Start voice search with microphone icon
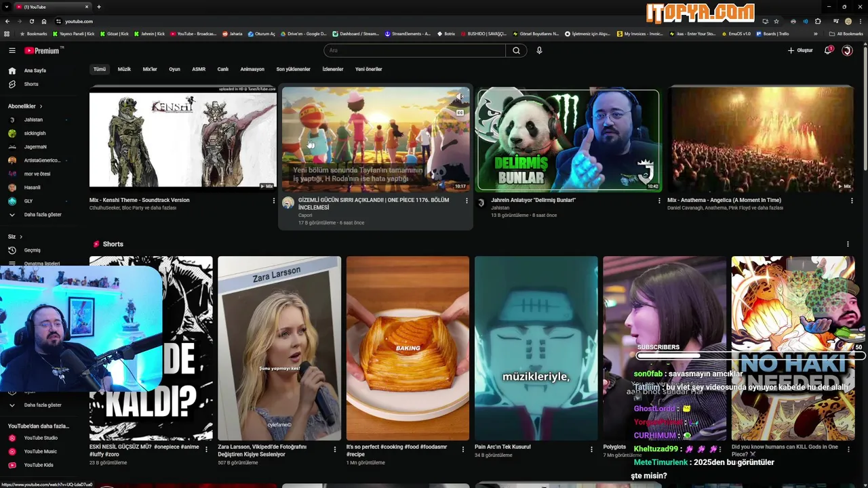The width and height of the screenshot is (868, 488). point(539,50)
